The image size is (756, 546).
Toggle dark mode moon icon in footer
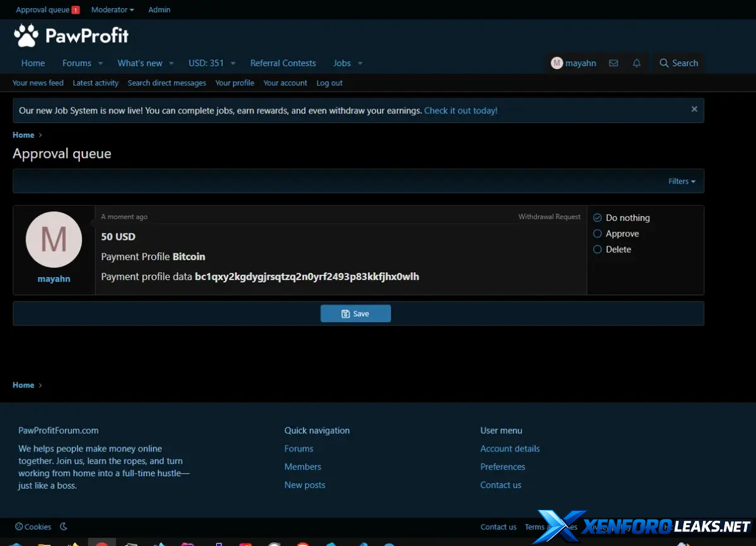(64, 526)
